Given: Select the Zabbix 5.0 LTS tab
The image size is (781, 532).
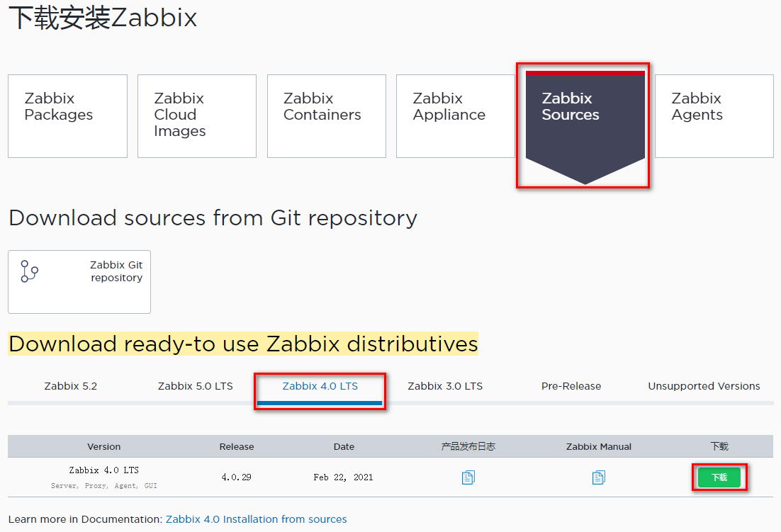Looking at the screenshot, I should point(195,386).
